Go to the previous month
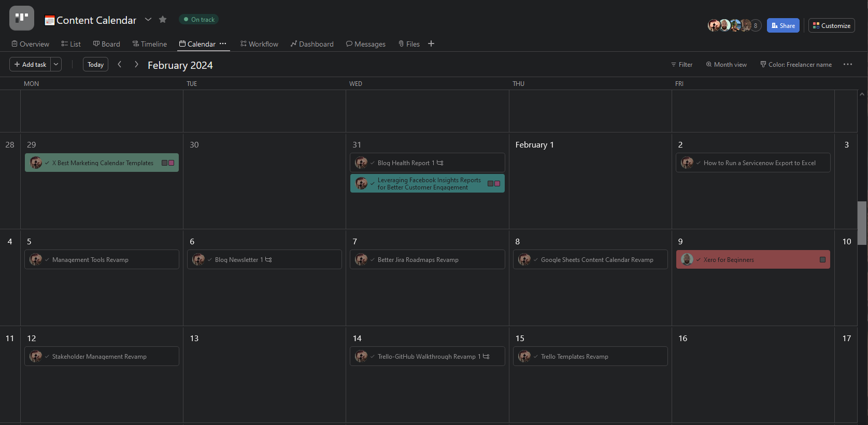 [120, 64]
